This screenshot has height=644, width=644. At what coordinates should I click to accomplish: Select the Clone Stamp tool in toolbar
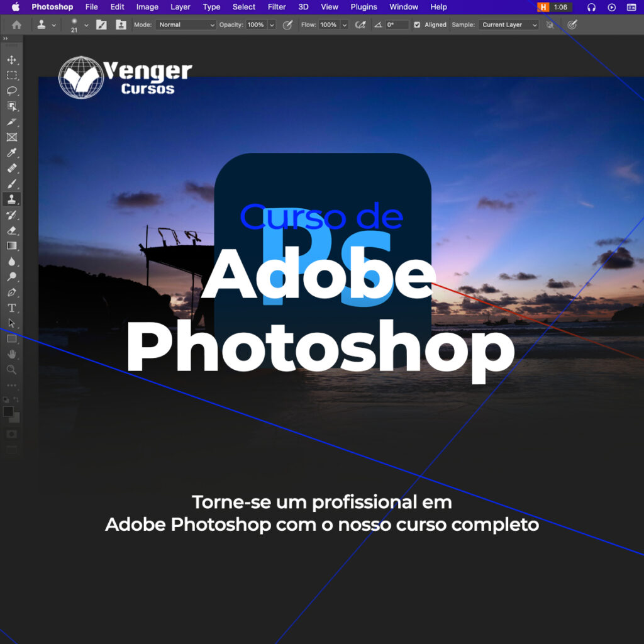[11, 199]
